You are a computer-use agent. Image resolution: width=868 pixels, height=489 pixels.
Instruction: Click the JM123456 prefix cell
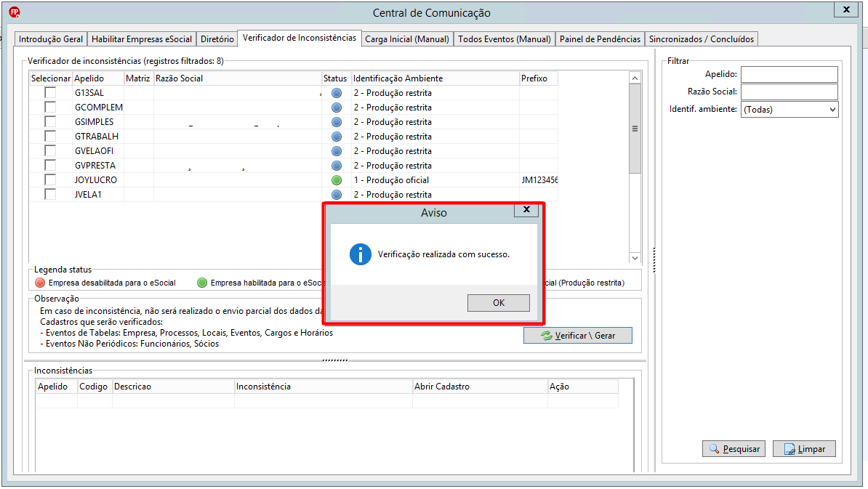click(539, 179)
